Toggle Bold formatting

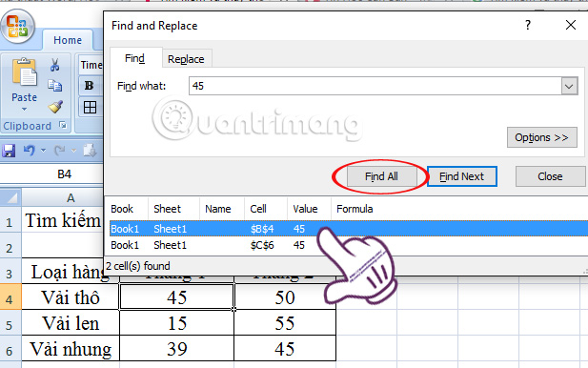click(90, 86)
